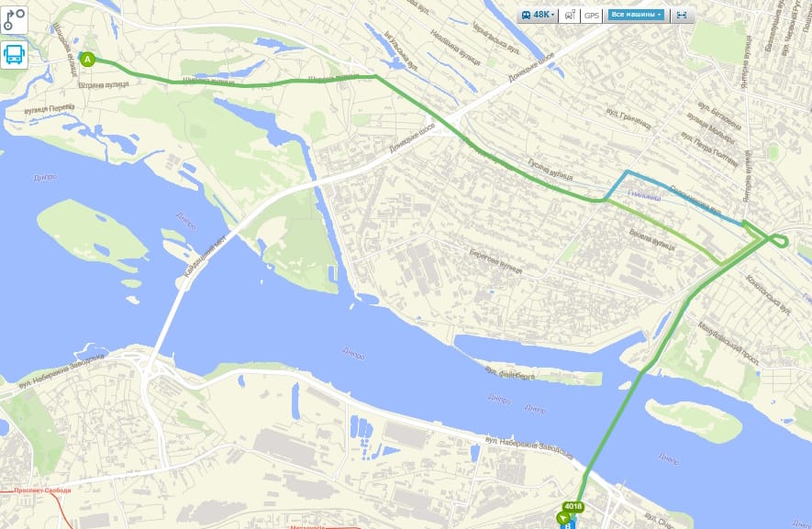This screenshot has width=812, height=529.
Task: Expand the Все машины dropdown
Action: click(637, 15)
